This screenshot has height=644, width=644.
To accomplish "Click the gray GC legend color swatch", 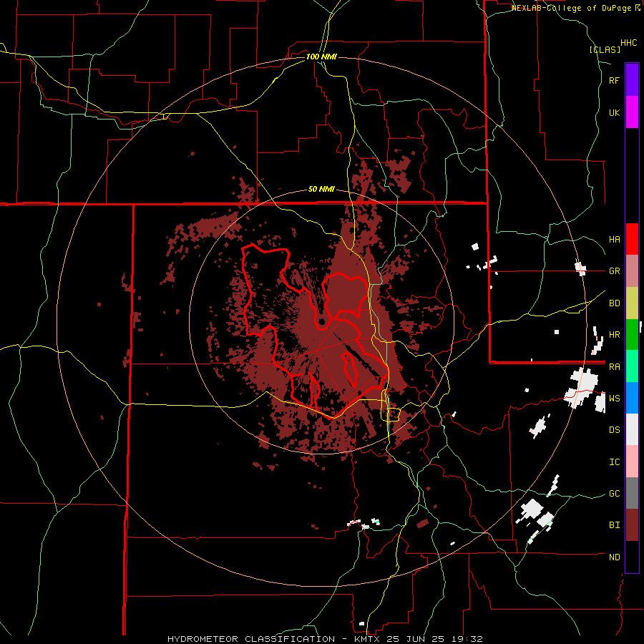I will point(632,493).
